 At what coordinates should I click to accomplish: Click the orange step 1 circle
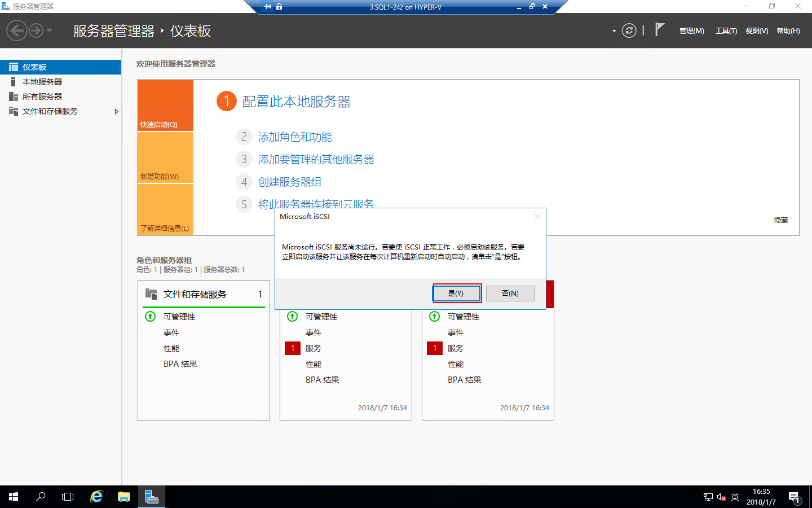point(227,101)
